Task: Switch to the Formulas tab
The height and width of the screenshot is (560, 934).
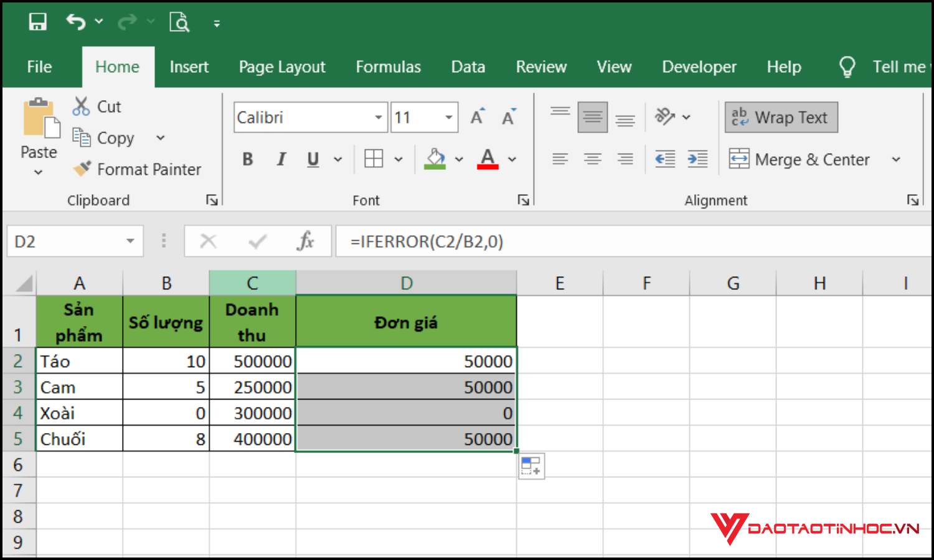Action: [388, 67]
